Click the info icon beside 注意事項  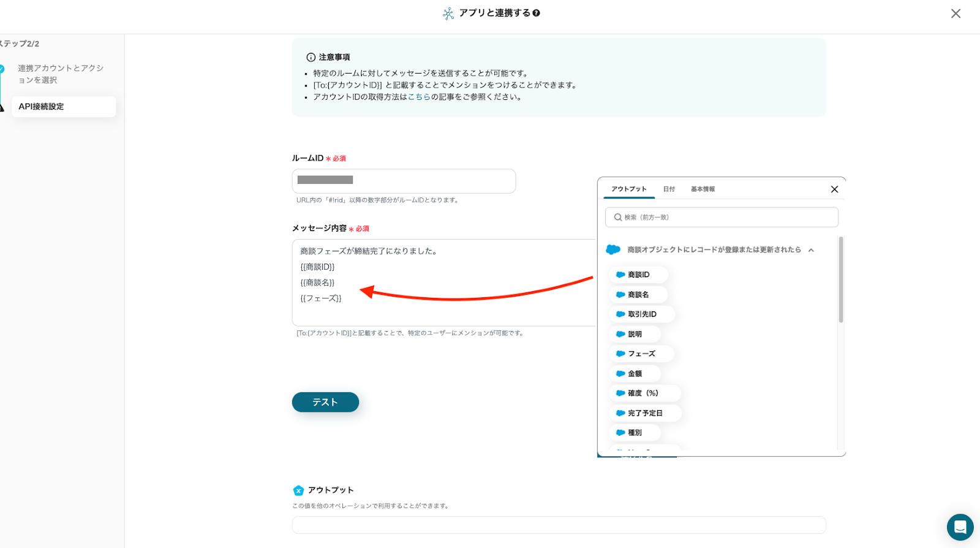click(x=311, y=57)
